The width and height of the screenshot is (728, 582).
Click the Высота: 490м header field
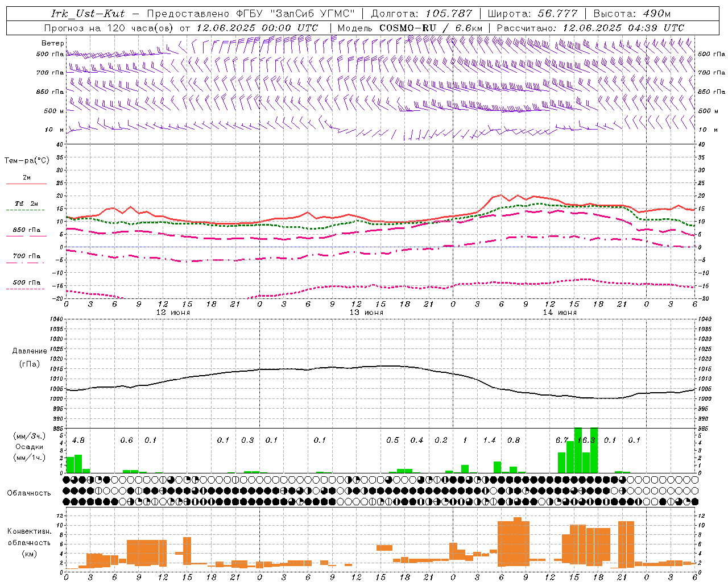pyautogui.click(x=631, y=13)
